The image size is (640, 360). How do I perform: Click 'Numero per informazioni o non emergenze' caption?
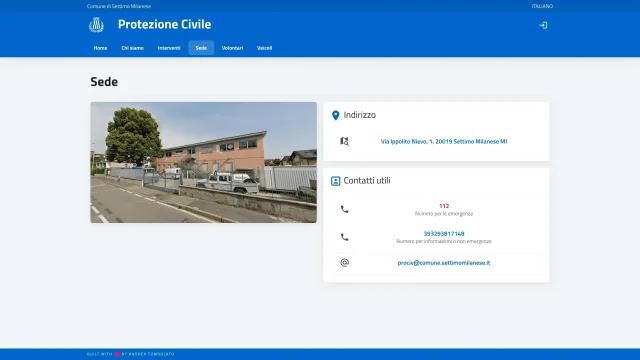[444, 241]
